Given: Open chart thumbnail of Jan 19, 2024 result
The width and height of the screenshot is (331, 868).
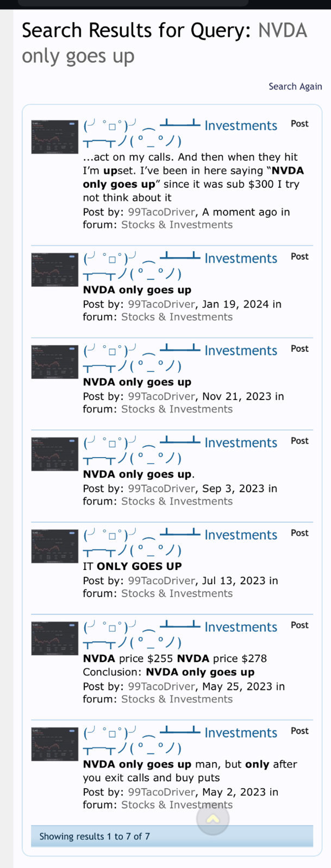Looking at the screenshot, I should [x=55, y=270].
